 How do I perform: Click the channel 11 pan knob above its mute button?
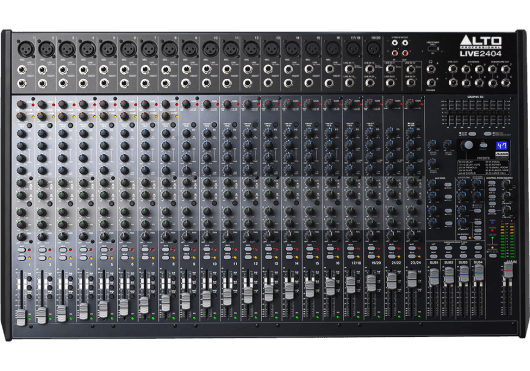coord(228,236)
